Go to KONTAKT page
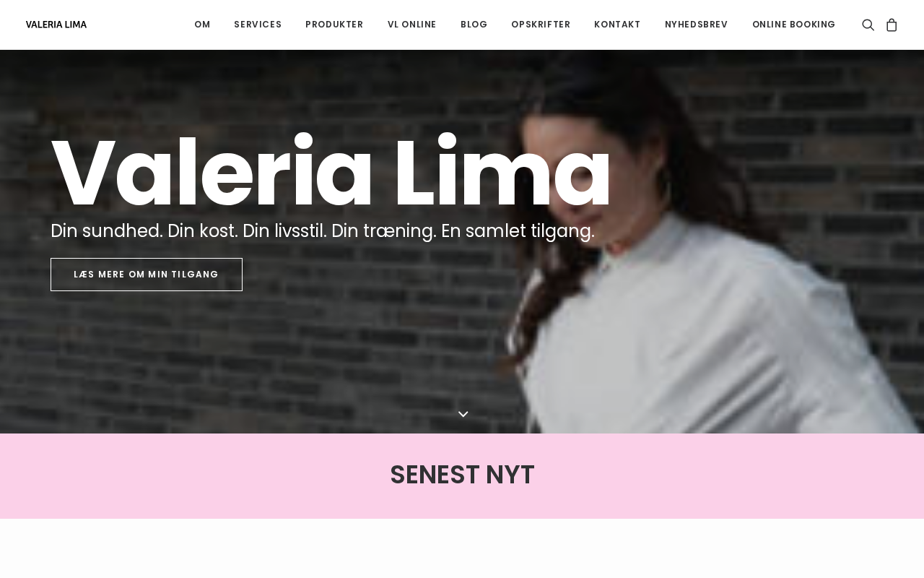The image size is (924, 578). pyautogui.click(x=617, y=25)
